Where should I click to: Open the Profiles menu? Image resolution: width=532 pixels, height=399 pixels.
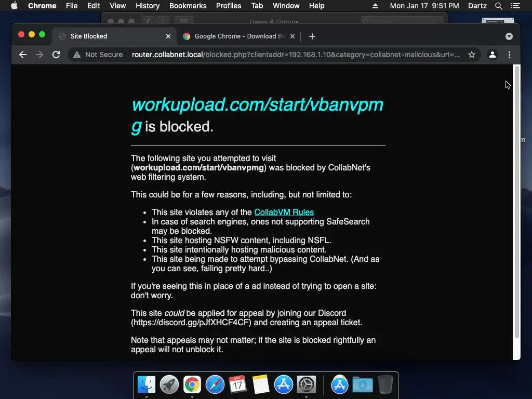[x=229, y=6]
